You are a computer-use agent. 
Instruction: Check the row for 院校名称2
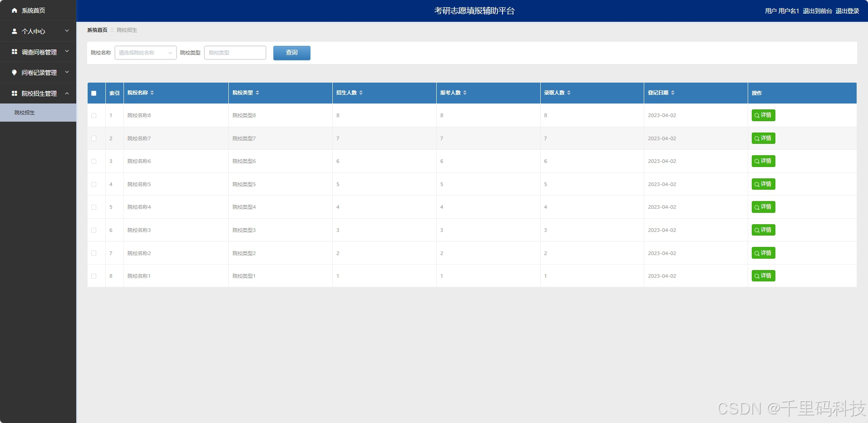(94, 253)
